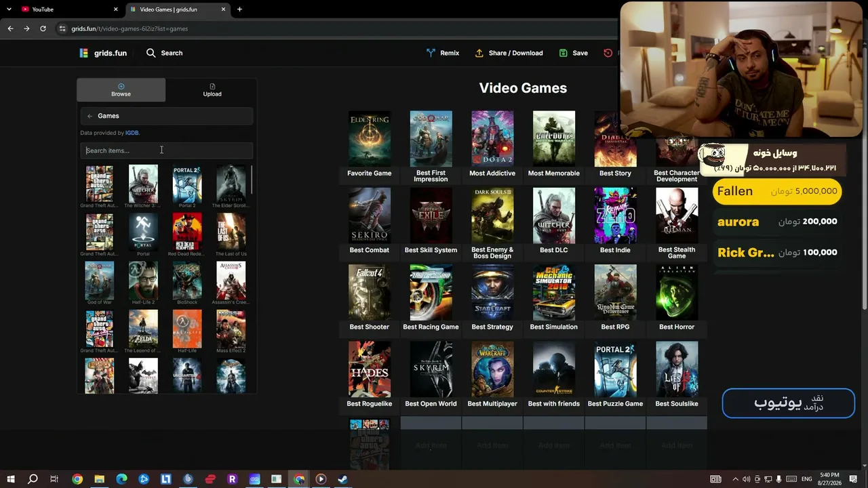Launch Steam from the taskbar
This screenshot has height=488, width=868.
(342, 479)
